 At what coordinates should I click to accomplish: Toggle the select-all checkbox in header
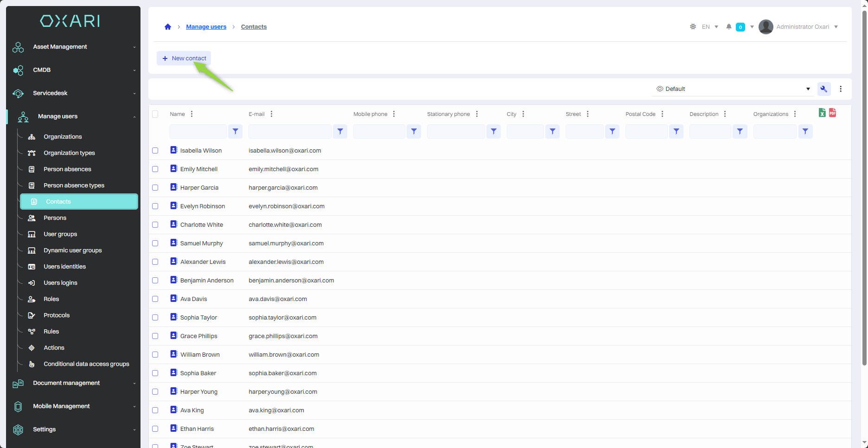point(155,114)
